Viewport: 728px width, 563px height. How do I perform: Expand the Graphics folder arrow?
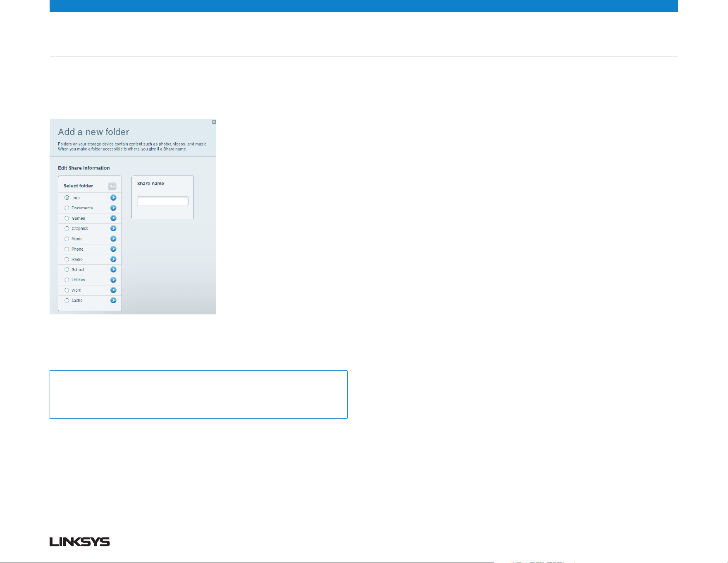(x=113, y=228)
